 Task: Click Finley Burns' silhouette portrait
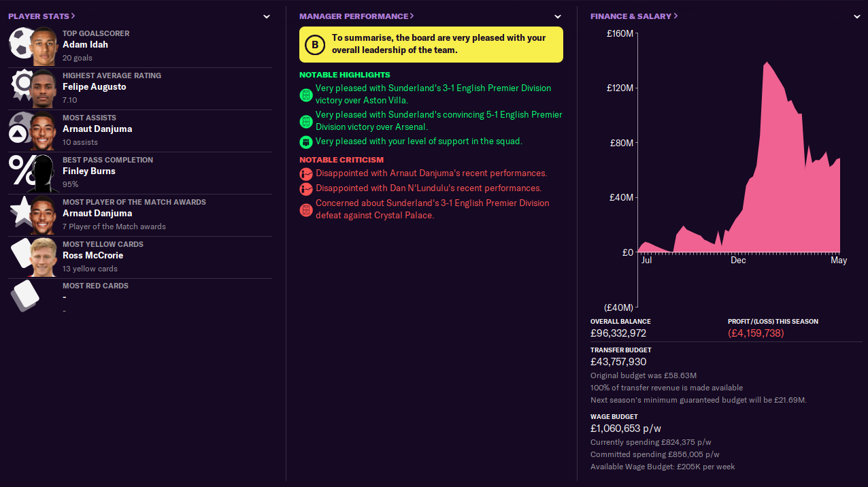(x=43, y=173)
